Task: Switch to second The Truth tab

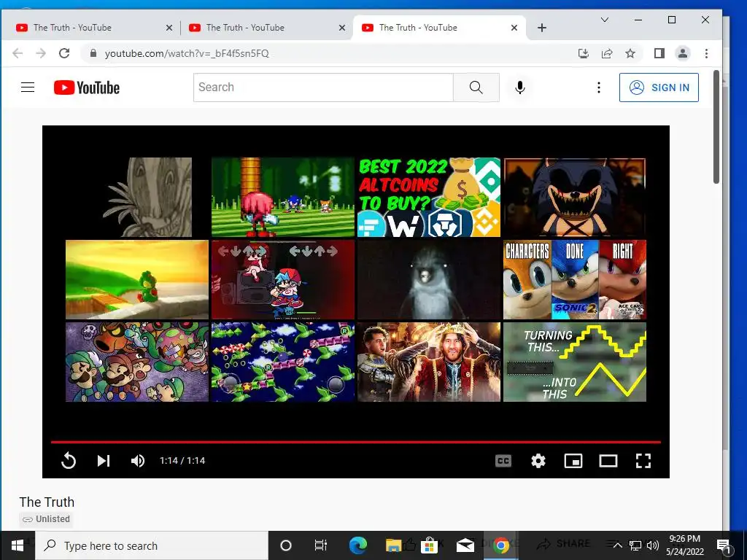Action: tap(262, 28)
